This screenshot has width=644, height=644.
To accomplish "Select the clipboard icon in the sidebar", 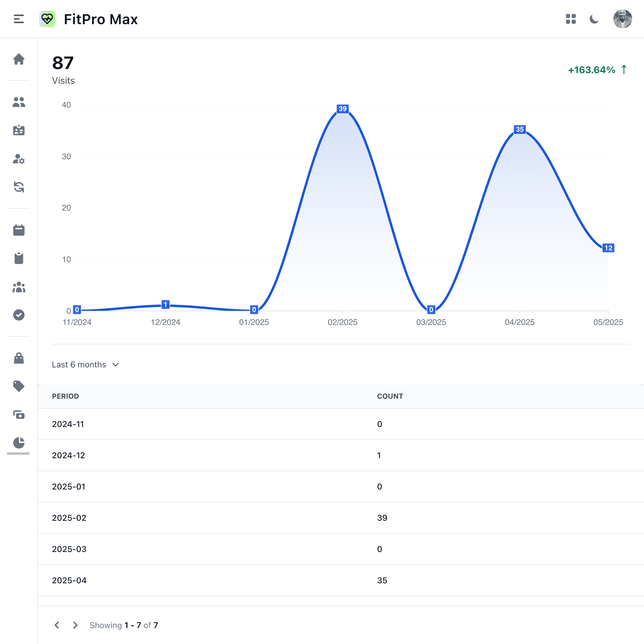I will (19, 258).
